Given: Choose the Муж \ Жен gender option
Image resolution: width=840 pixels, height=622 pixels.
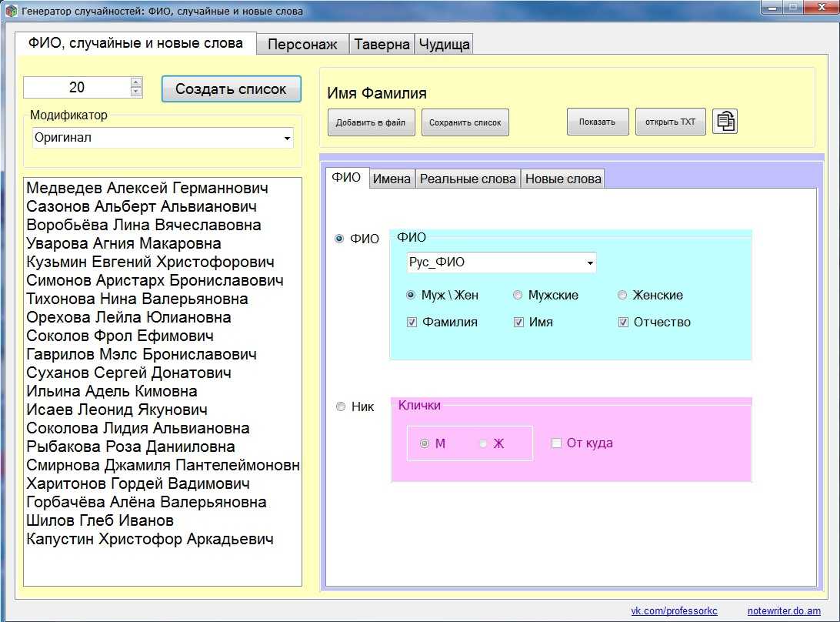Looking at the screenshot, I should (411, 295).
